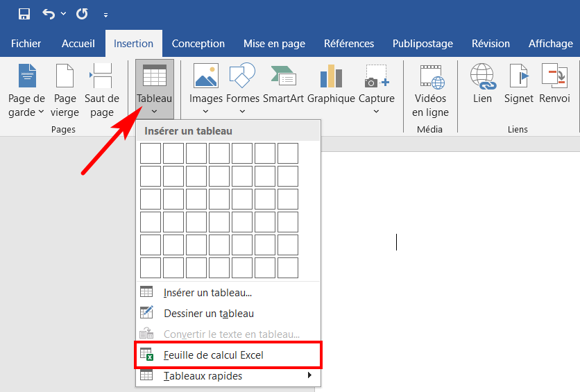This screenshot has height=392, width=580.
Task: Insert a Renvoi cross-reference
Action: [554, 85]
